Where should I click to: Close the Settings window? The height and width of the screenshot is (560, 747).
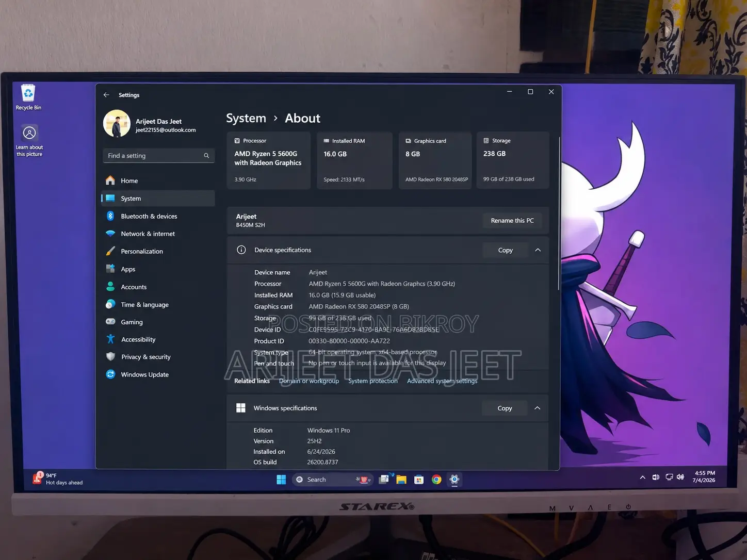[x=551, y=92]
